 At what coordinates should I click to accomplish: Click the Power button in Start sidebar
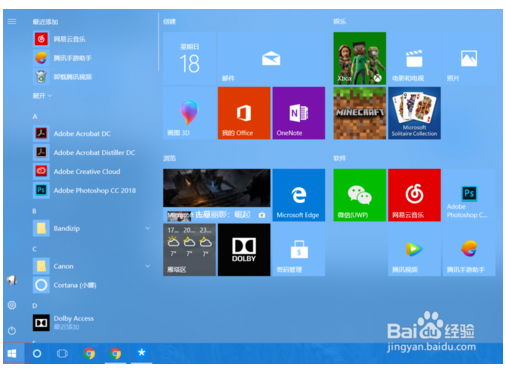pos(12,330)
